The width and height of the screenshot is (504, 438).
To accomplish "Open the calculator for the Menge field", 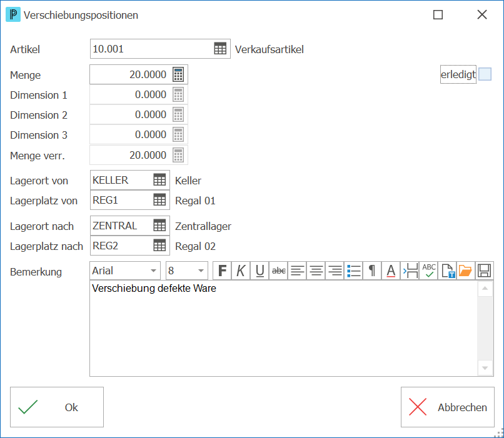I will click(178, 74).
